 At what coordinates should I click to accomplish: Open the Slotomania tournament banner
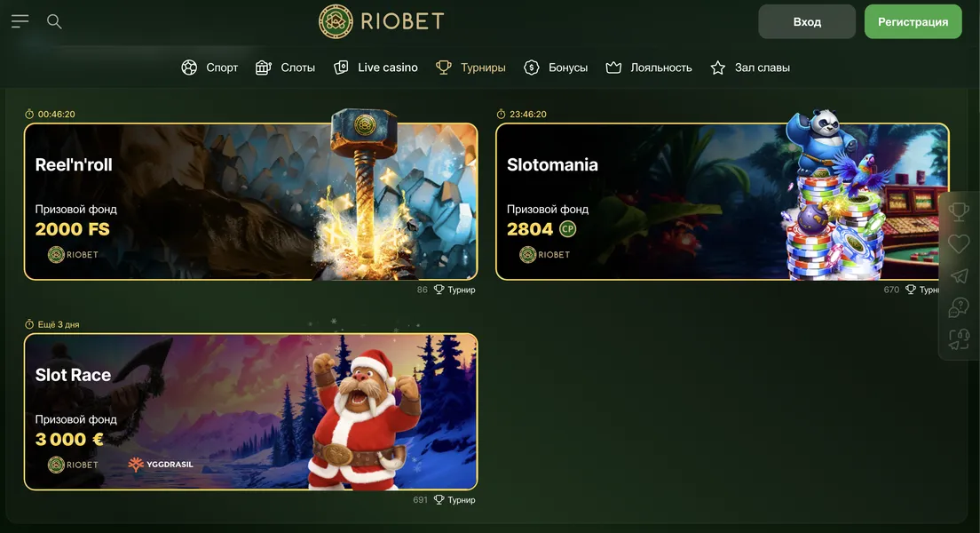(x=722, y=202)
